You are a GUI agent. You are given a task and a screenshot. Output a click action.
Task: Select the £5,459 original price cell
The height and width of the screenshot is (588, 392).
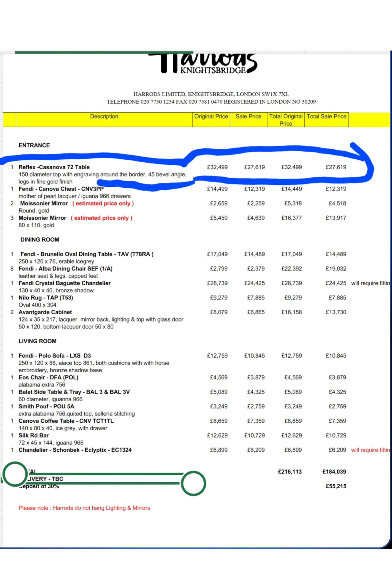(x=219, y=218)
